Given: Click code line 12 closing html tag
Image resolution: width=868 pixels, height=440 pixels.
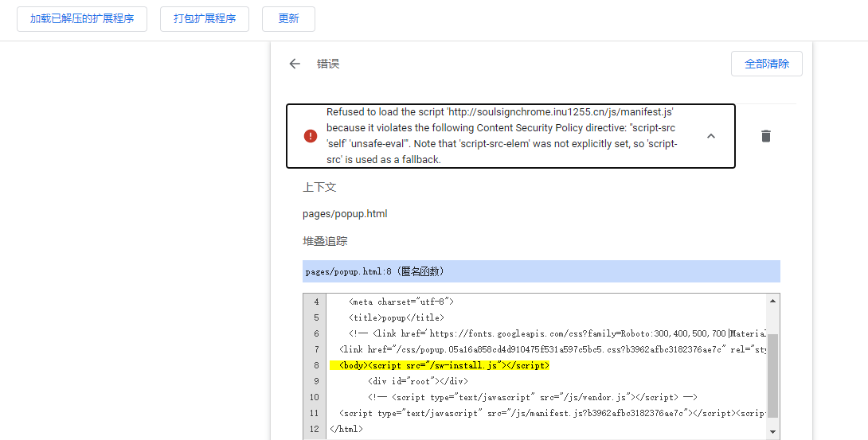Looking at the screenshot, I should pyautogui.click(x=346, y=429).
